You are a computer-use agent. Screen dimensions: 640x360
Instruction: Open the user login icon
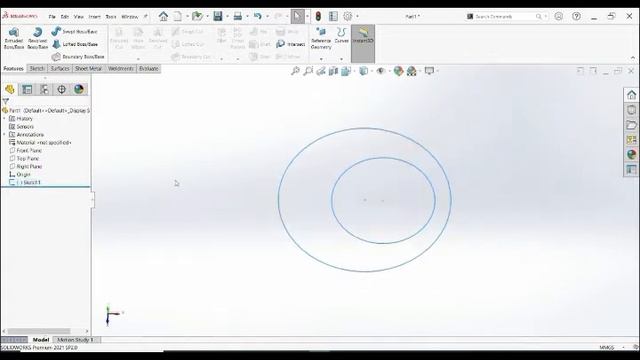[558, 16]
